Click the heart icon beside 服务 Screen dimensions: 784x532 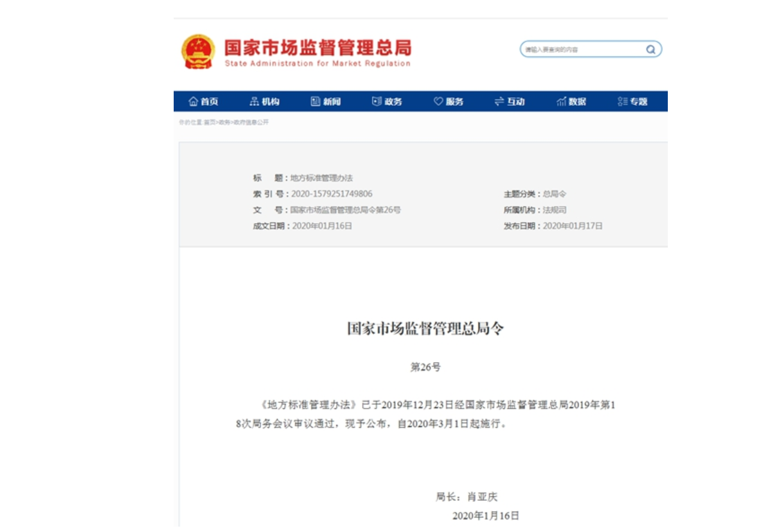438,102
